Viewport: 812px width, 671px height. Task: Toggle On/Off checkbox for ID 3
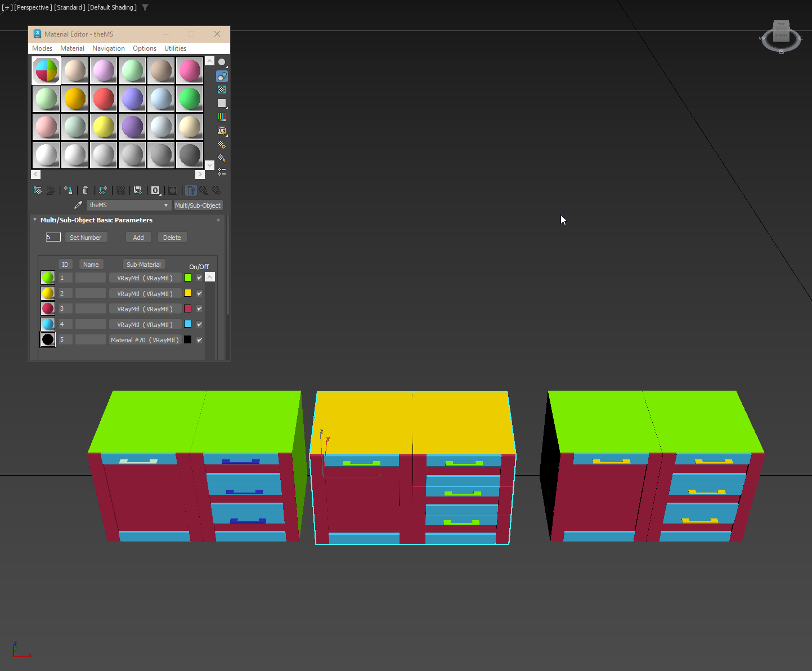click(x=199, y=308)
